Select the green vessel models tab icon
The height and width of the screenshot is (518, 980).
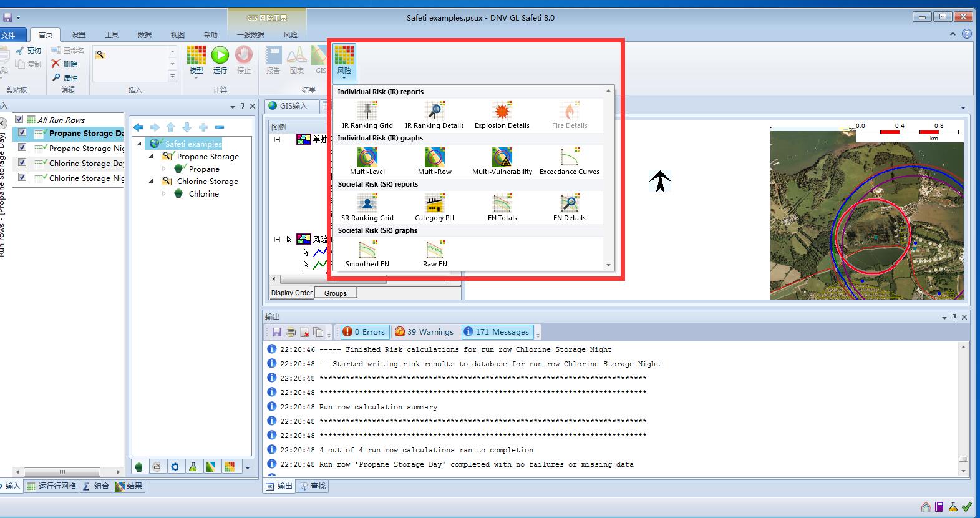tap(138, 467)
